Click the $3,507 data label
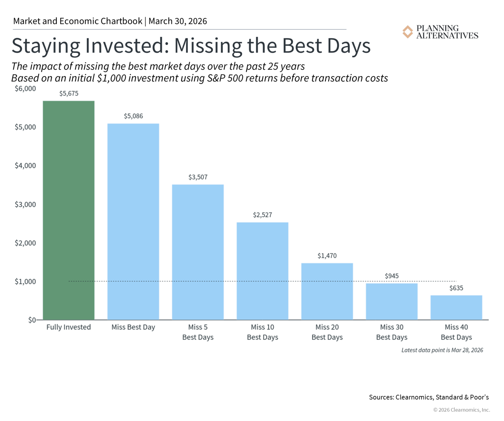The height and width of the screenshot is (421, 504). 198,177
